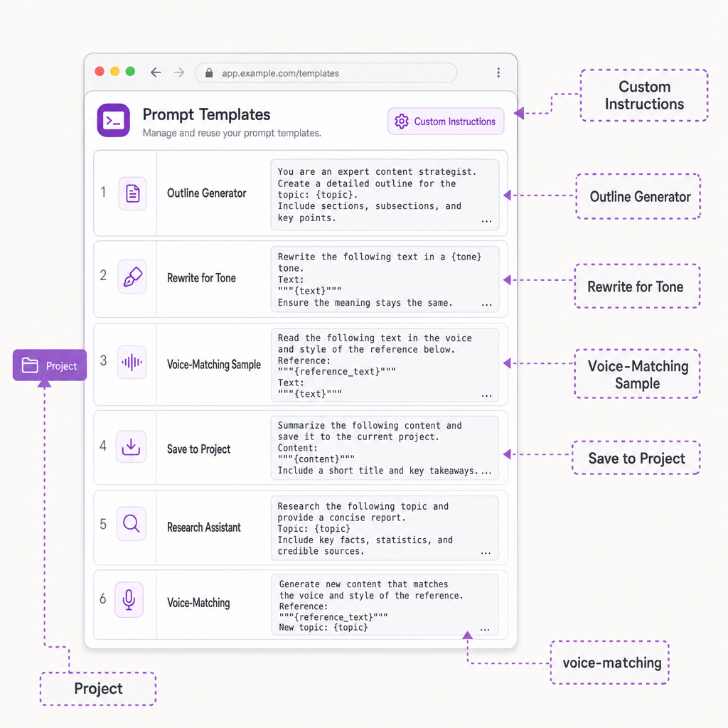
Task: Open the Outline Generator document icon
Action: [133, 193]
